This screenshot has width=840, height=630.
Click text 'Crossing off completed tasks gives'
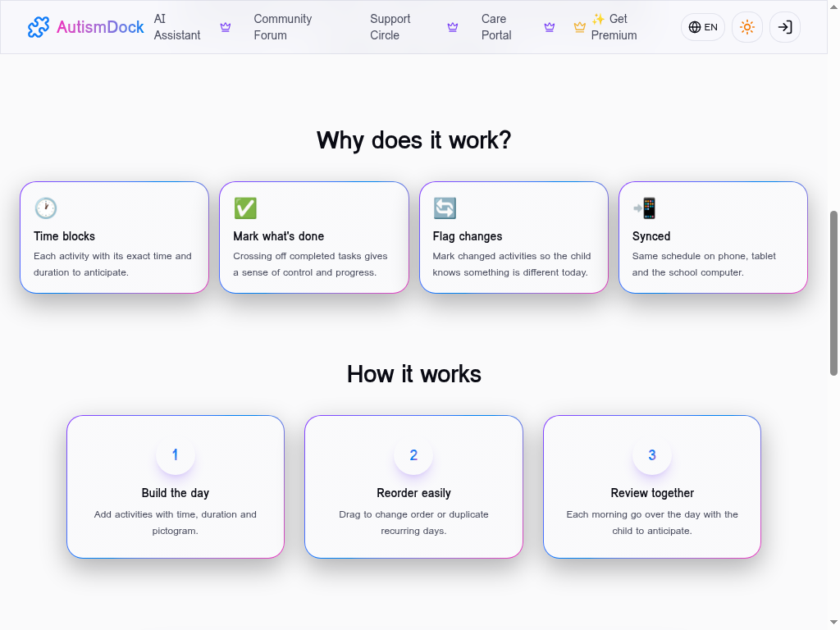click(x=310, y=256)
